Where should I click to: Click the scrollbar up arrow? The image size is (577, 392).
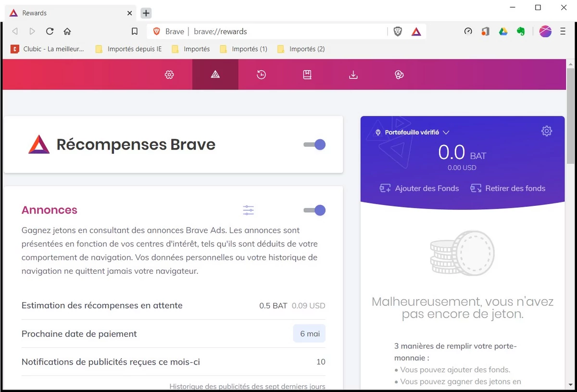tap(570, 63)
